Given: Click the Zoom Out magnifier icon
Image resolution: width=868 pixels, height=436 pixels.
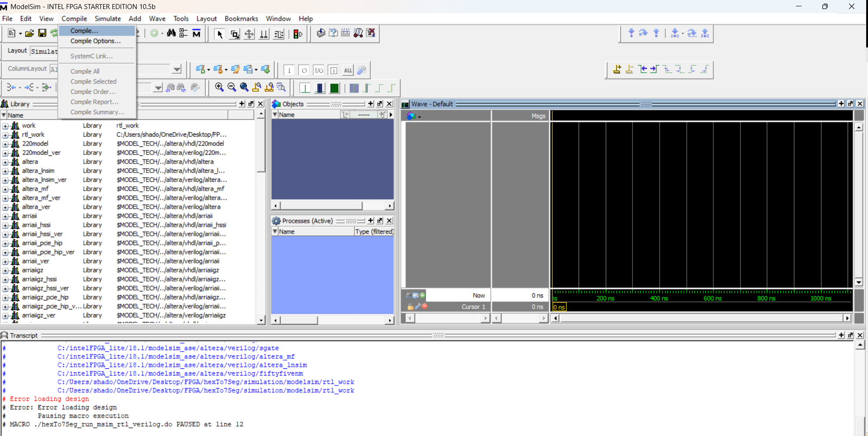Looking at the screenshot, I should click(232, 87).
